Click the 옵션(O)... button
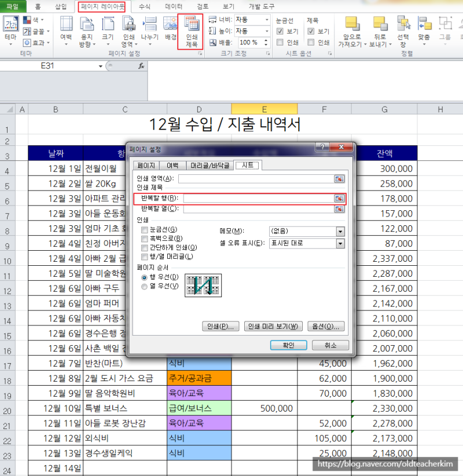The image size is (463, 476). [326, 327]
